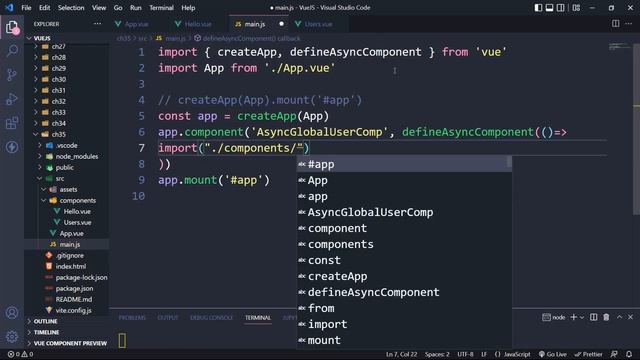
Task: Open Users.vue in the file tree
Action: click(77, 222)
